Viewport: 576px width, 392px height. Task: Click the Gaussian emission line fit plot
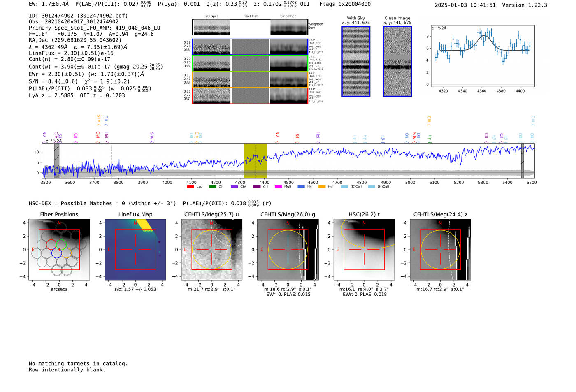[x=482, y=56]
